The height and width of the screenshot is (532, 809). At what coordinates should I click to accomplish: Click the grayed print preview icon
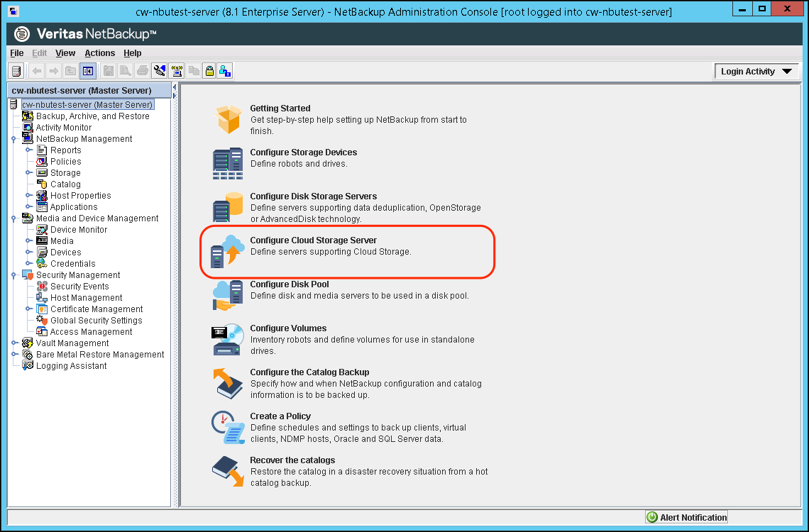click(x=125, y=71)
